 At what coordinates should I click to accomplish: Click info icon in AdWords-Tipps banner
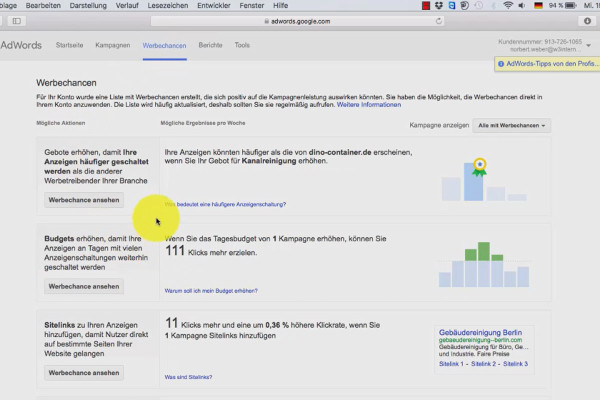pyautogui.click(x=501, y=64)
